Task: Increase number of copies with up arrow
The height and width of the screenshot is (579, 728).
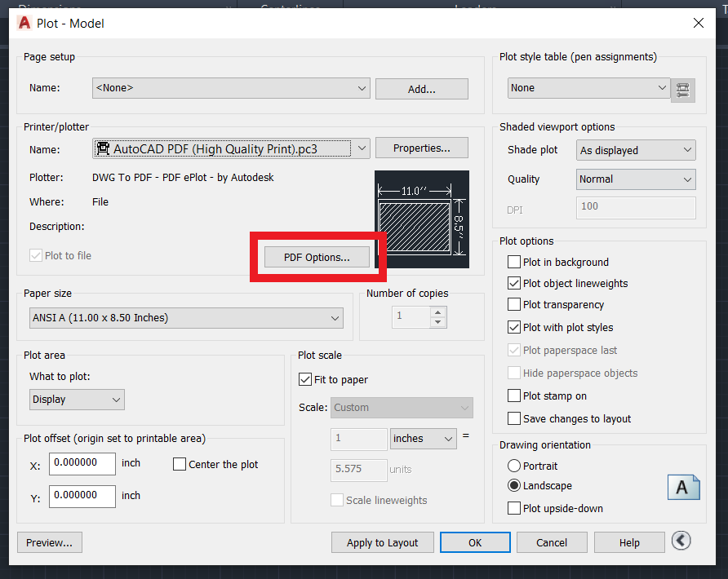Action: [x=437, y=312]
